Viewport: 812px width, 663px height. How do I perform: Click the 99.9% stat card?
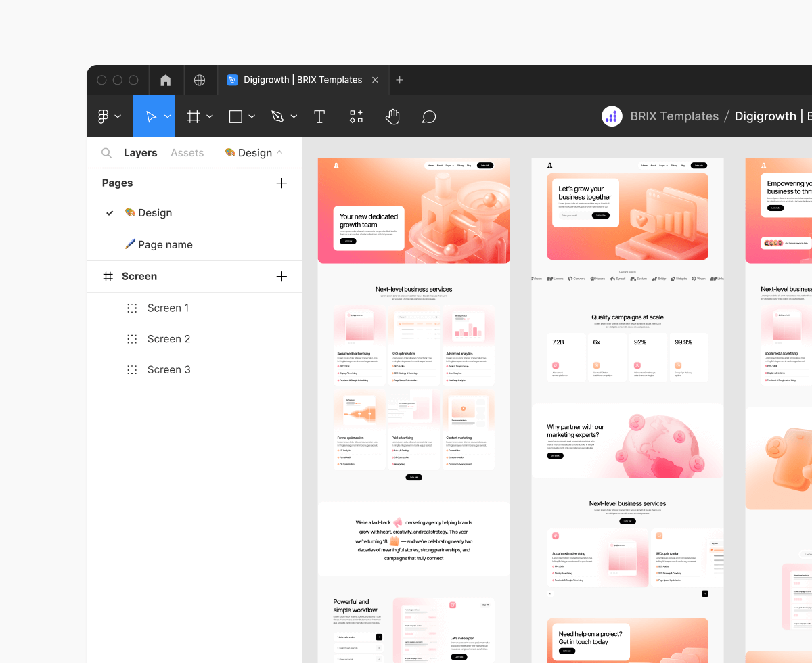point(689,357)
